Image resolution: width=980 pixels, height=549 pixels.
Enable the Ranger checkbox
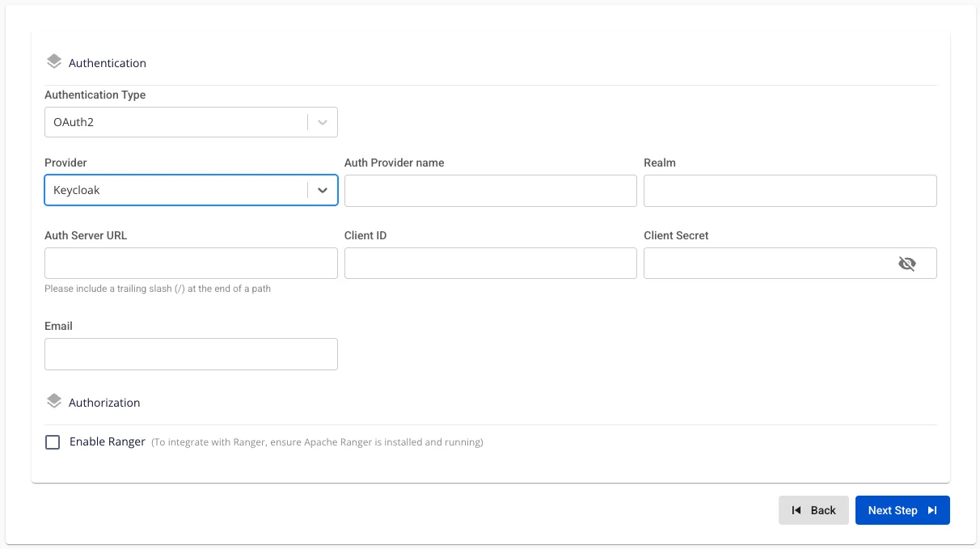click(x=53, y=442)
